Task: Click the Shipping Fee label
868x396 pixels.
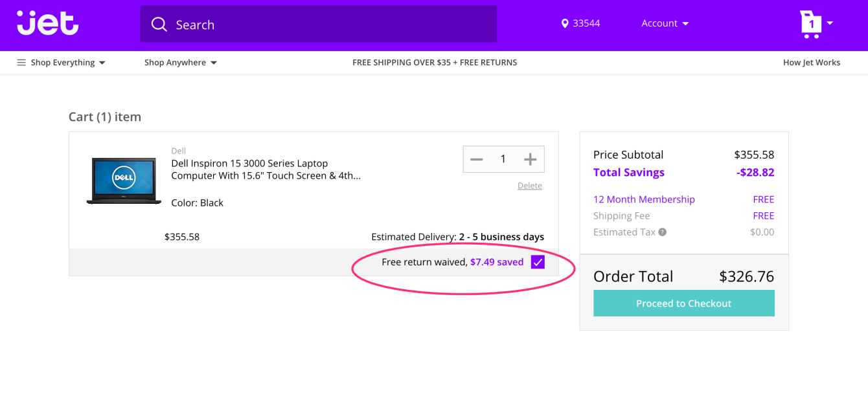Action: 621,216
